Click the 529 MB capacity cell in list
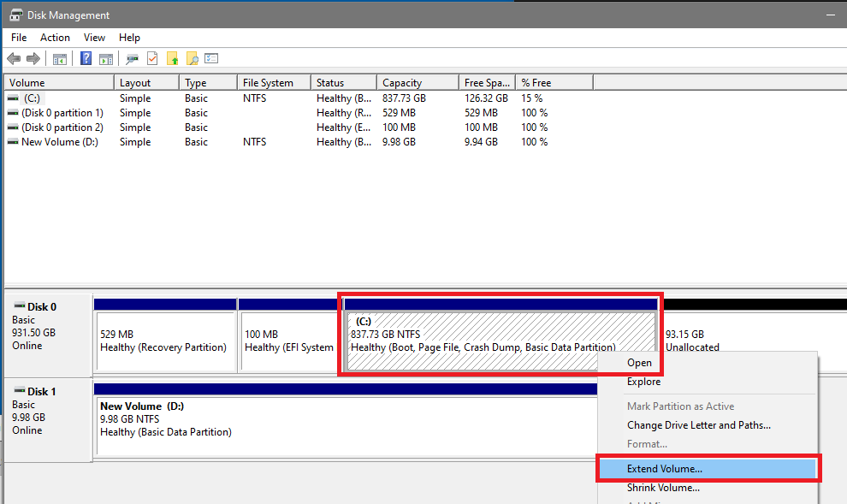The height and width of the screenshot is (504, 847). pyautogui.click(x=398, y=113)
